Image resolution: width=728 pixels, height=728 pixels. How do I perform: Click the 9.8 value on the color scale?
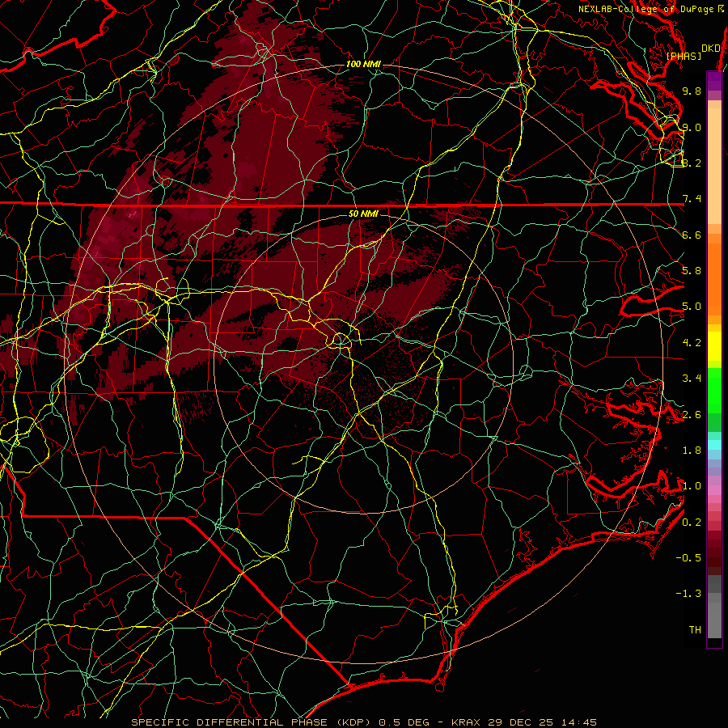pos(692,91)
